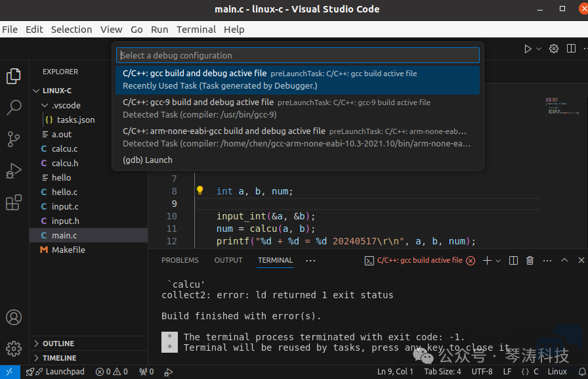Click Launchpad in the status bar
This screenshot has width=588, height=379.
[x=55, y=372]
